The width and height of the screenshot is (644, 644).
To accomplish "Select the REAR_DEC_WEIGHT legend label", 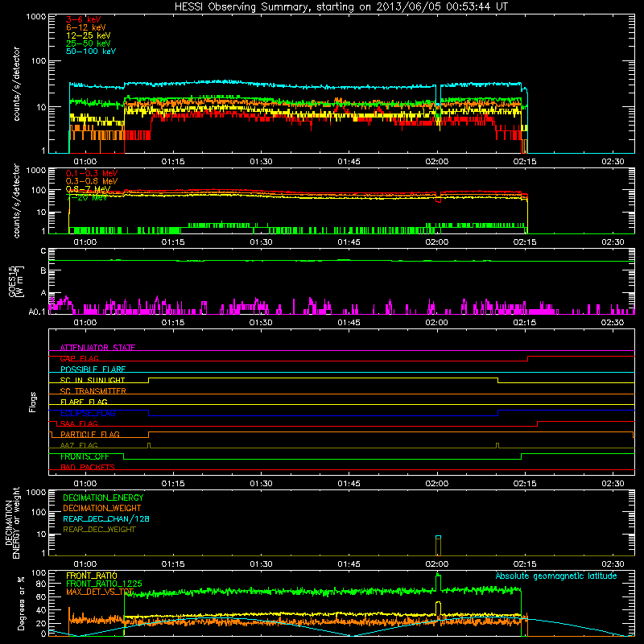I will pos(99,530).
